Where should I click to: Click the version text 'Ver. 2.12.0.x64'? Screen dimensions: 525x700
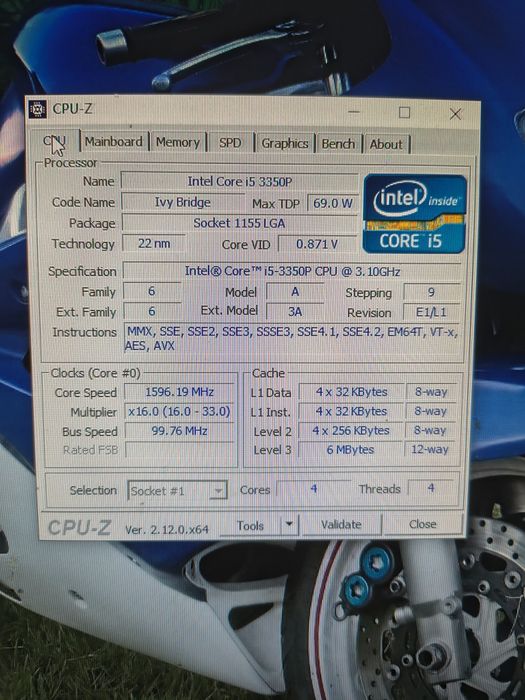click(167, 529)
